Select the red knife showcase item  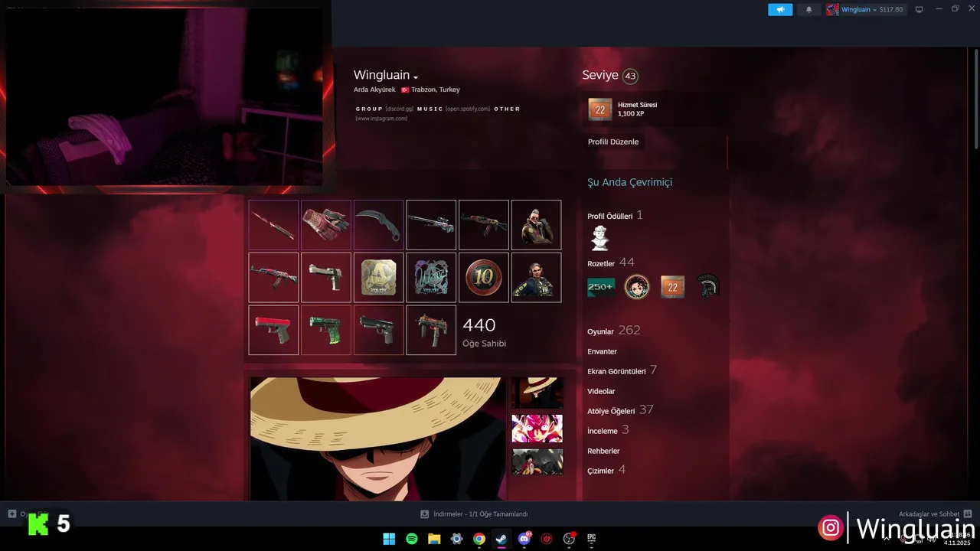(x=273, y=225)
